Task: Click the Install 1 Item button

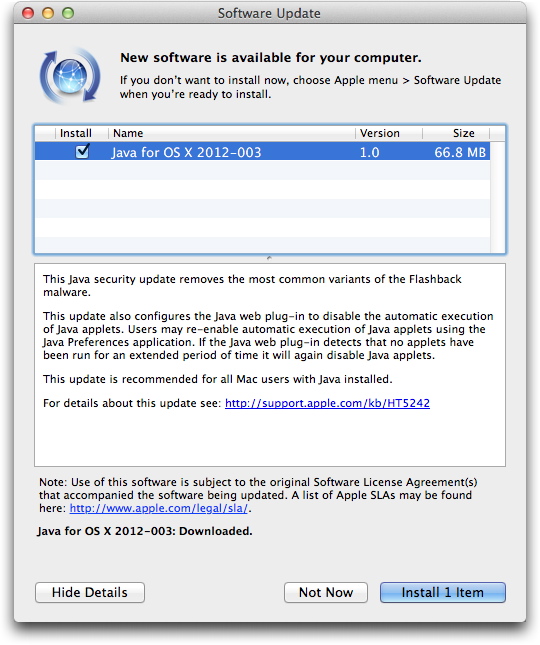Action: point(443,592)
